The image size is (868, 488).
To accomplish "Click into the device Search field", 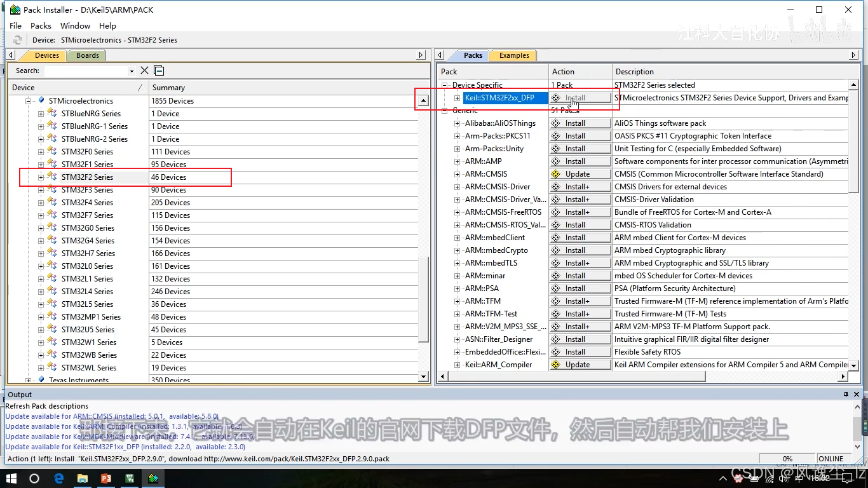I will click(x=86, y=71).
